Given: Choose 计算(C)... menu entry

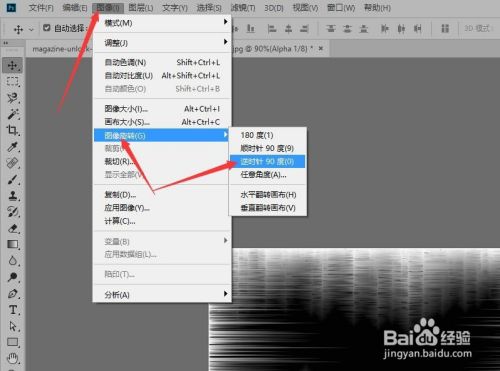Looking at the screenshot, I should click(162, 221).
